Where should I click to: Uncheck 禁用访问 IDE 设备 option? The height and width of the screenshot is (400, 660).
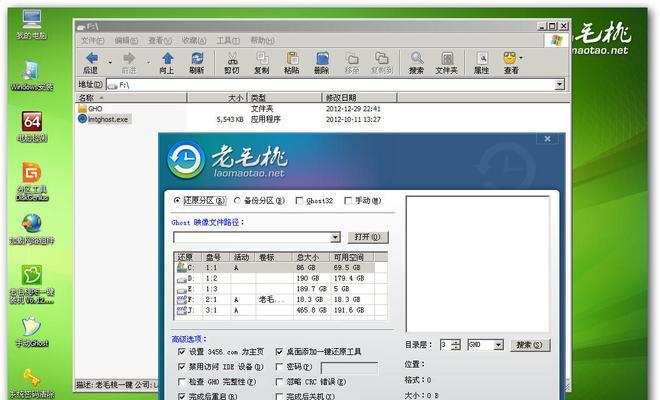tap(182, 367)
